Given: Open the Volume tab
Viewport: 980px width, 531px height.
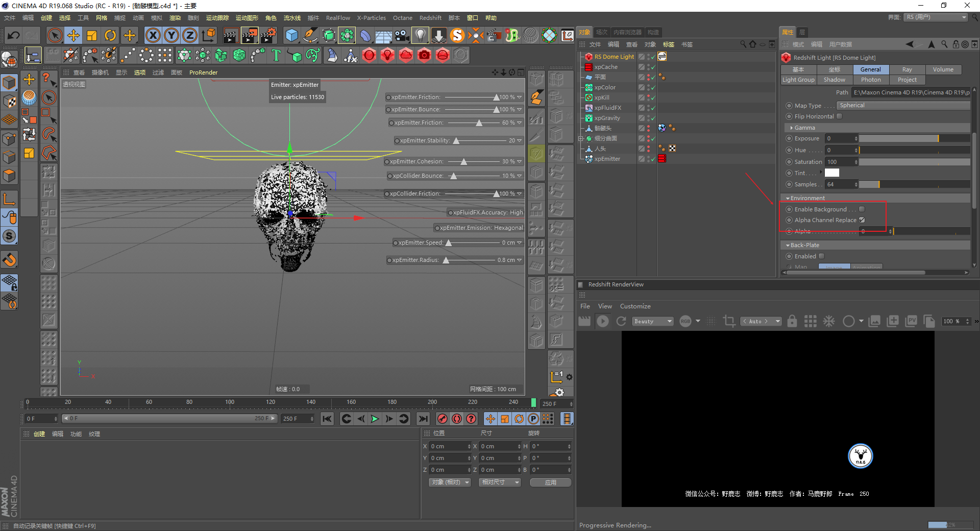Looking at the screenshot, I should (x=943, y=69).
